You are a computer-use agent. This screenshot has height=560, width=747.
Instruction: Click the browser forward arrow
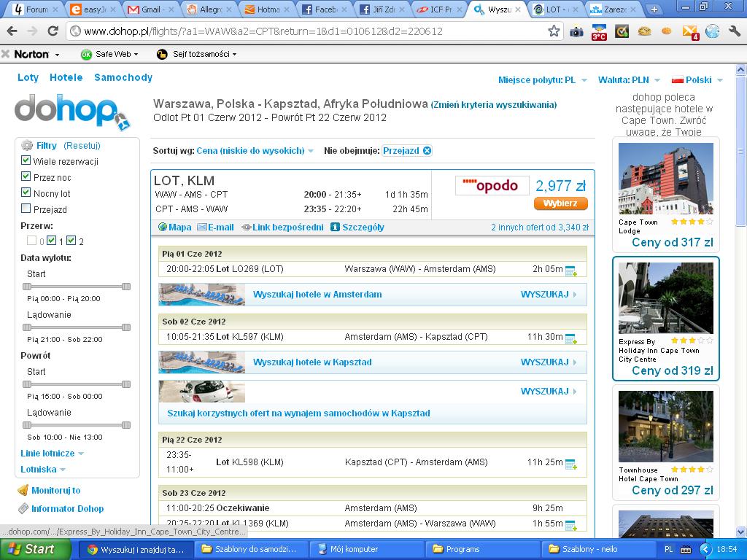(32, 31)
